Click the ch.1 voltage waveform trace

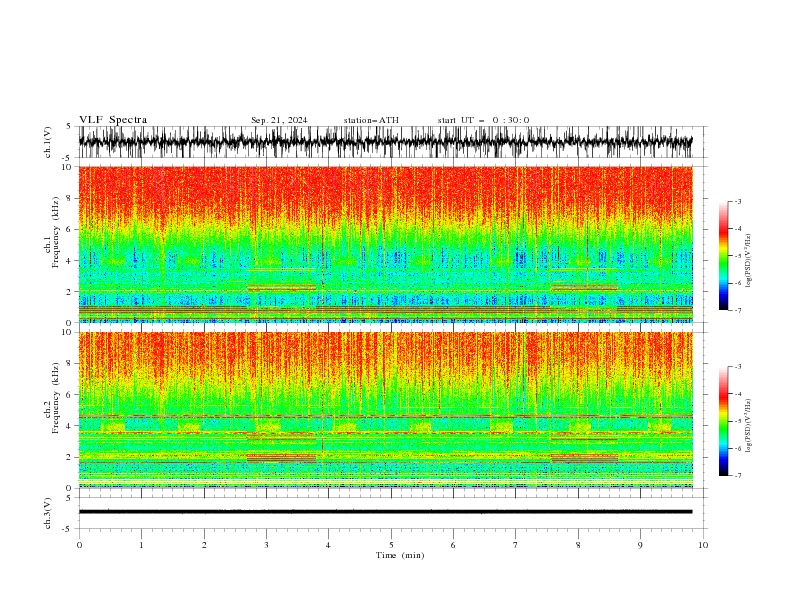tap(385, 142)
